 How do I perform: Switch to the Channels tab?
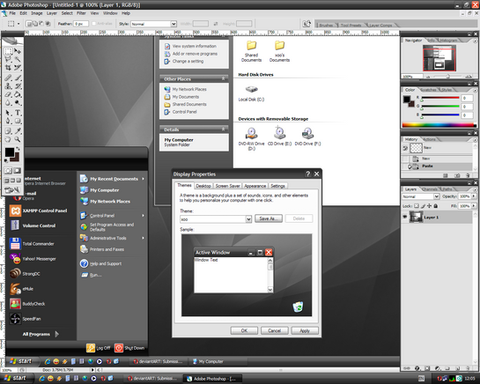point(430,189)
